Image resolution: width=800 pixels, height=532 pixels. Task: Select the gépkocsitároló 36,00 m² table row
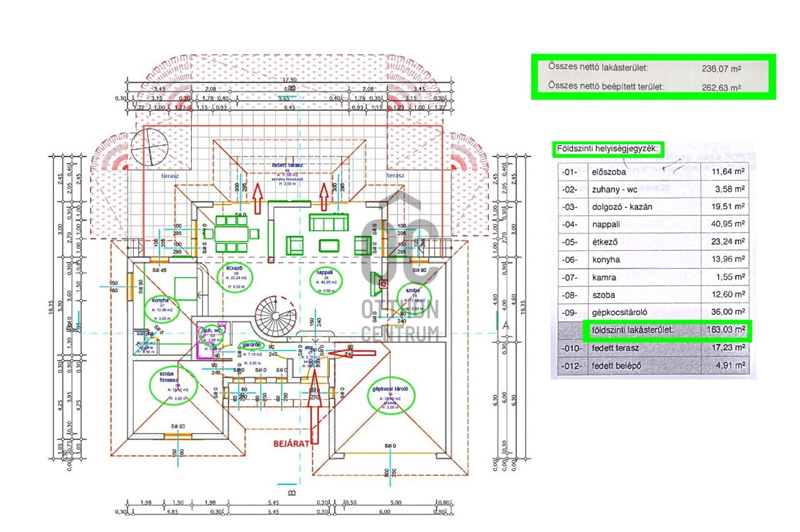pos(653,312)
